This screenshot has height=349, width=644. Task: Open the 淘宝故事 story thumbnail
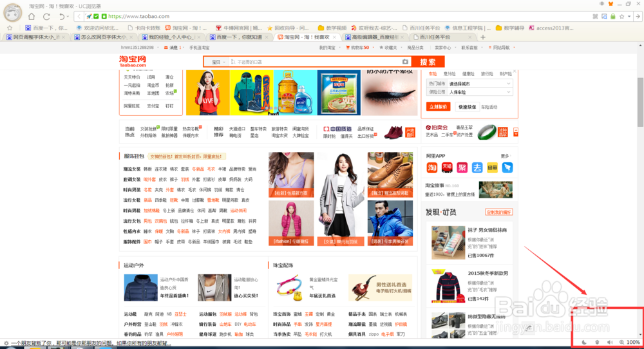[496, 190]
